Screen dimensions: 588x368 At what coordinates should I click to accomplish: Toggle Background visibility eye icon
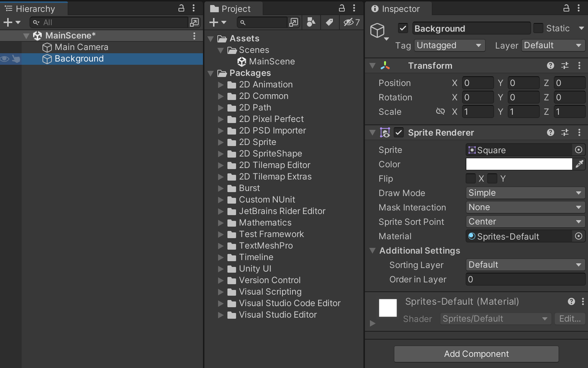pos(5,59)
